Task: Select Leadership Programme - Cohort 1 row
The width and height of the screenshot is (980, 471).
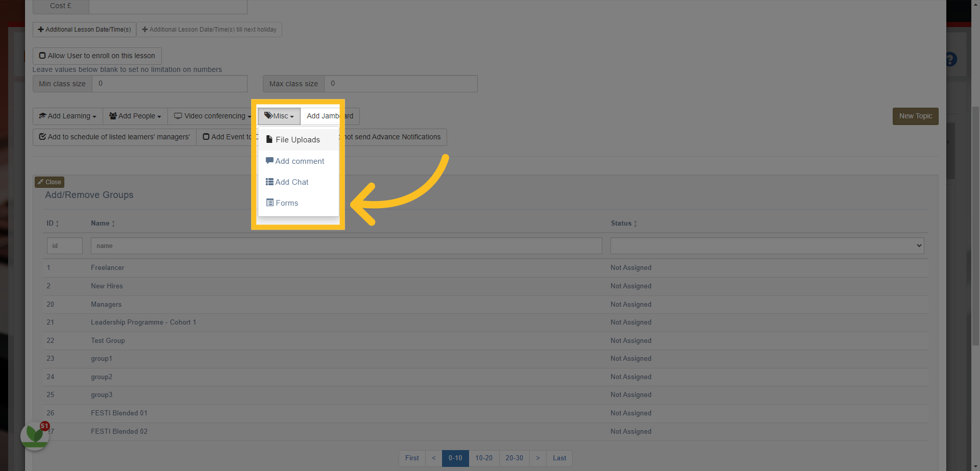Action: click(x=485, y=323)
